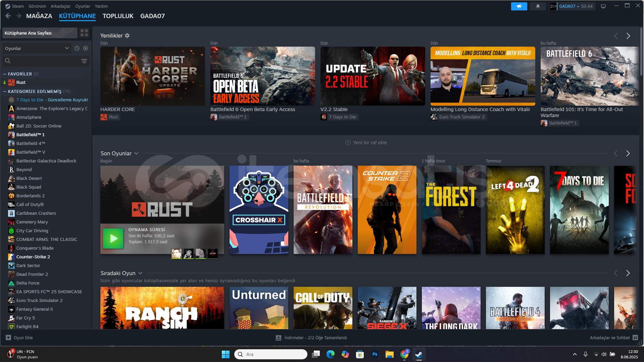
Task: Open The Forest recent game tile
Action: (x=451, y=210)
